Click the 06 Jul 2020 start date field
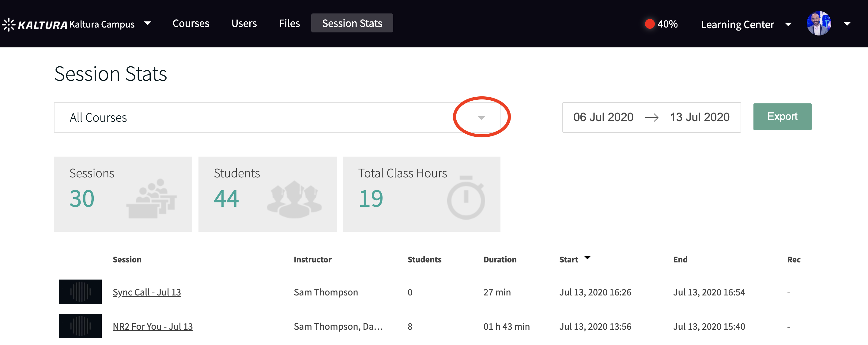 pos(603,117)
